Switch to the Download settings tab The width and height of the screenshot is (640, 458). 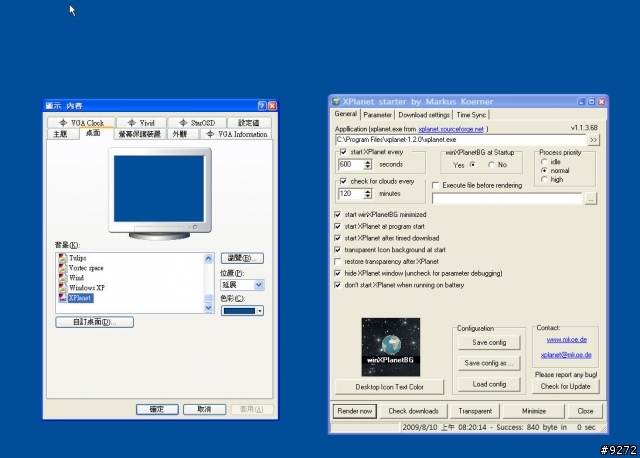(424, 115)
